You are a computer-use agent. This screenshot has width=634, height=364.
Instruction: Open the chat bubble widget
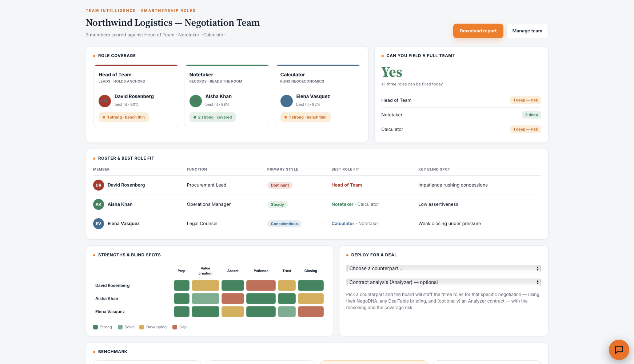point(619,349)
